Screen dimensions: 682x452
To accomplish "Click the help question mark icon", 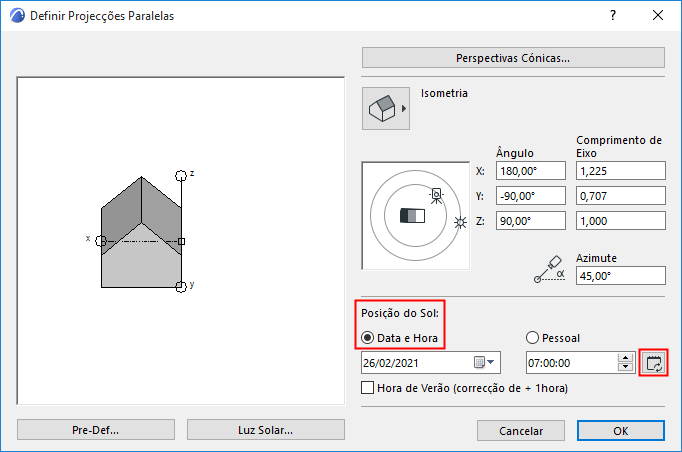I will click(x=612, y=15).
